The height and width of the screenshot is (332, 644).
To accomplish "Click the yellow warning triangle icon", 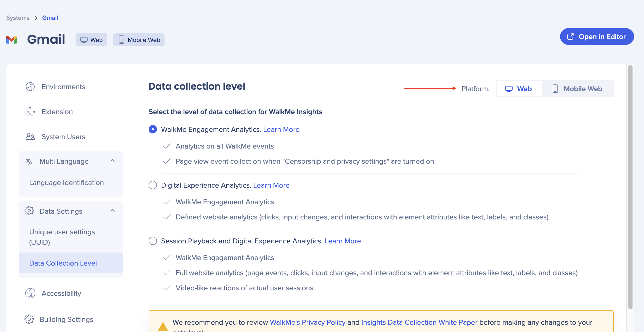I will click(x=163, y=327).
